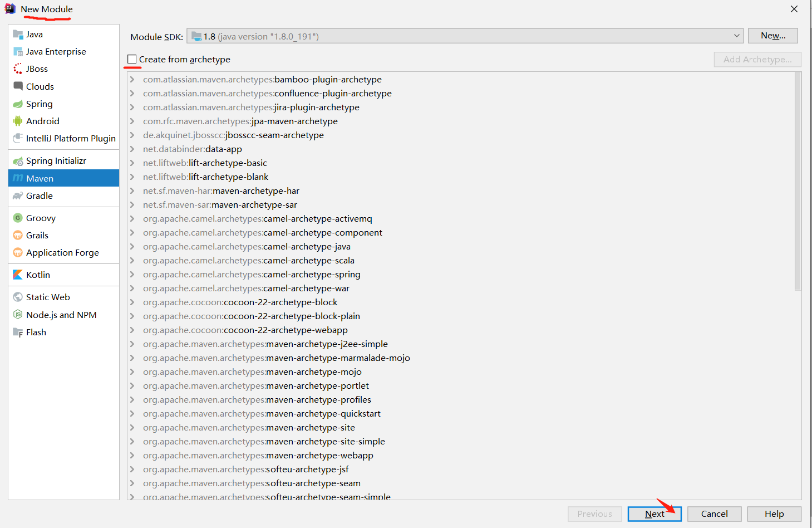The height and width of the screenshot is (528, 812).
Task: Expand the net.databinder data-app node
Action: coord(132,149)
